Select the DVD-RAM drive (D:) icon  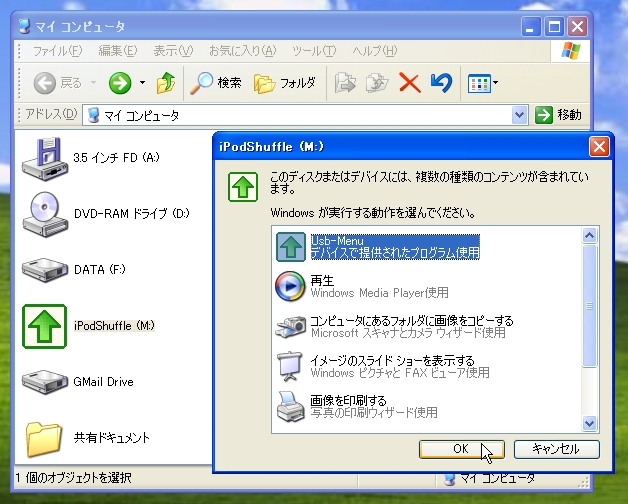coord(44,214)
